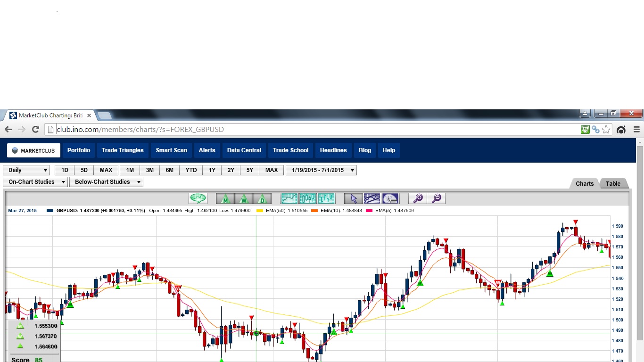Click the MarketClub logo
The height and width of the screenshot is (362, 644).
[33, 150]
